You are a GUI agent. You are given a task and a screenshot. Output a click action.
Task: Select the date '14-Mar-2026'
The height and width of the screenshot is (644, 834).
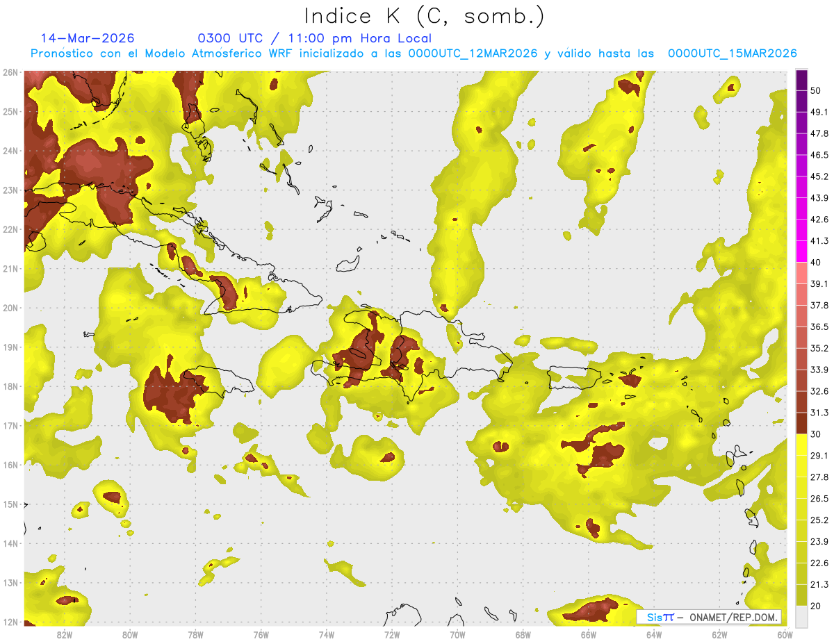click(x=88, y=38)
